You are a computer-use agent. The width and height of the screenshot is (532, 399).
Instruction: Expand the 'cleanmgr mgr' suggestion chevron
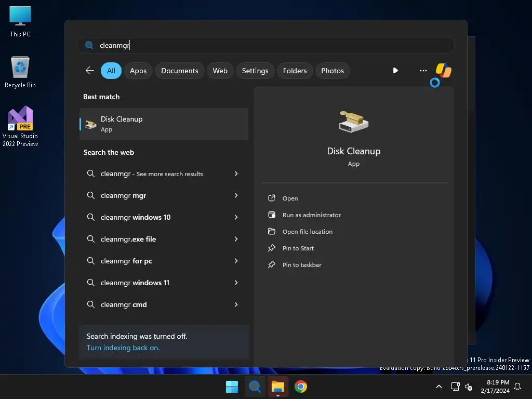(x=236, y=195)
